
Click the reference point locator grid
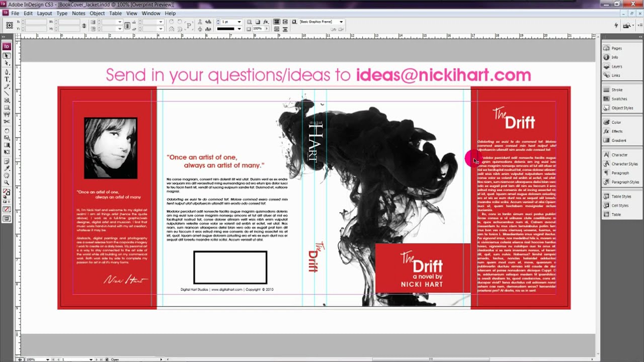pyautogui.click(x=10, y=25)
